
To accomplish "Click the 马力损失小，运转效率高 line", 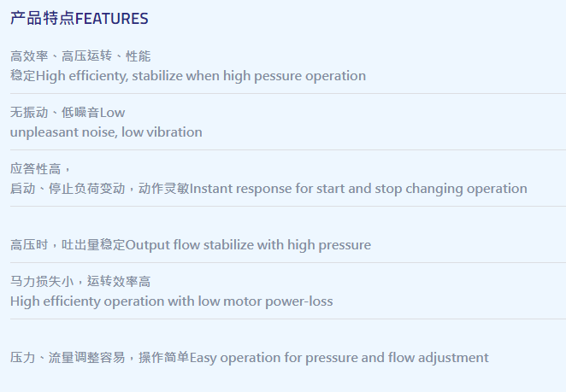I will tap(80, 281).
